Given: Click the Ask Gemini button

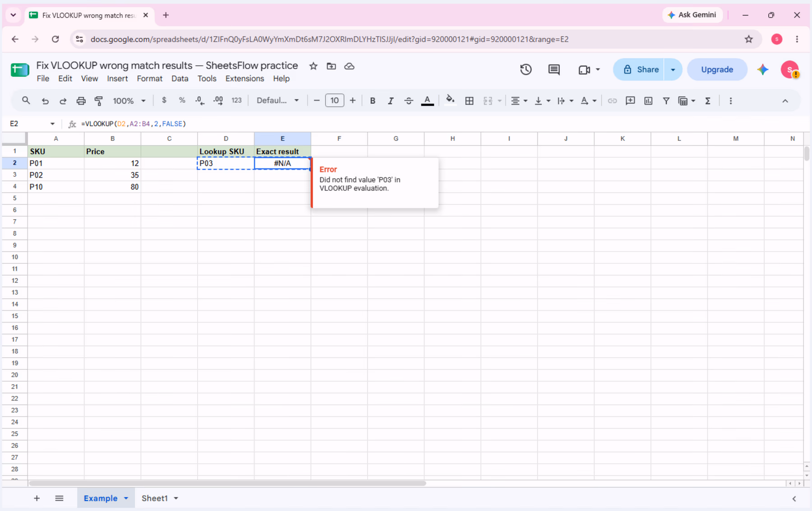Looking at the screenshot, I should click(692, 15).
